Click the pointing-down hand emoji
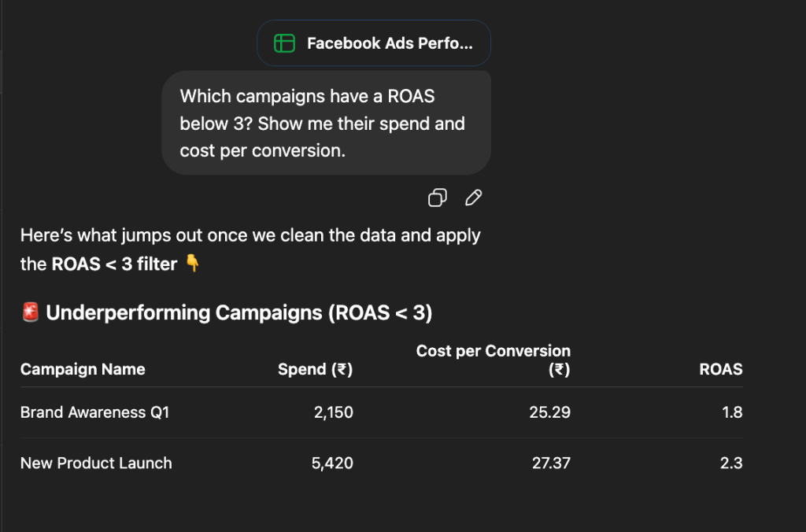806x532 pixels. [192, 264]
